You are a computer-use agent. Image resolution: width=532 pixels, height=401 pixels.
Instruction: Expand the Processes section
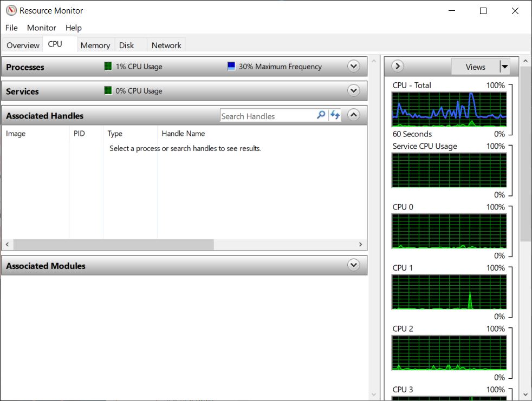coord(354,67)
